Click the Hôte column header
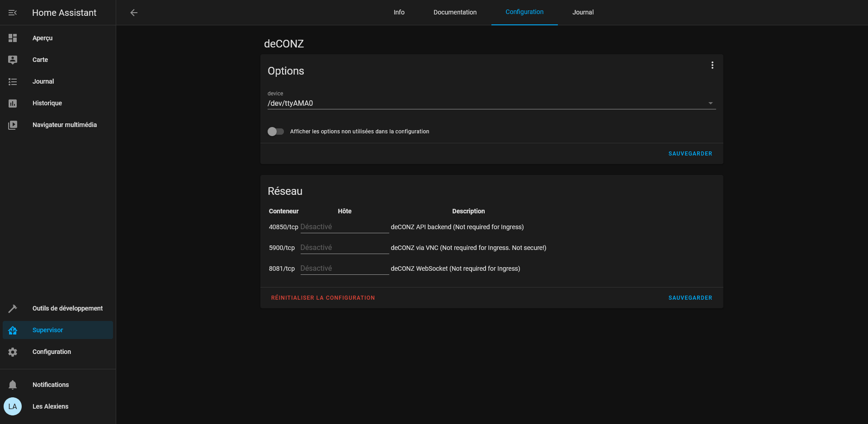The width and height of the screenshot is (868, 424). pos(344,211)
